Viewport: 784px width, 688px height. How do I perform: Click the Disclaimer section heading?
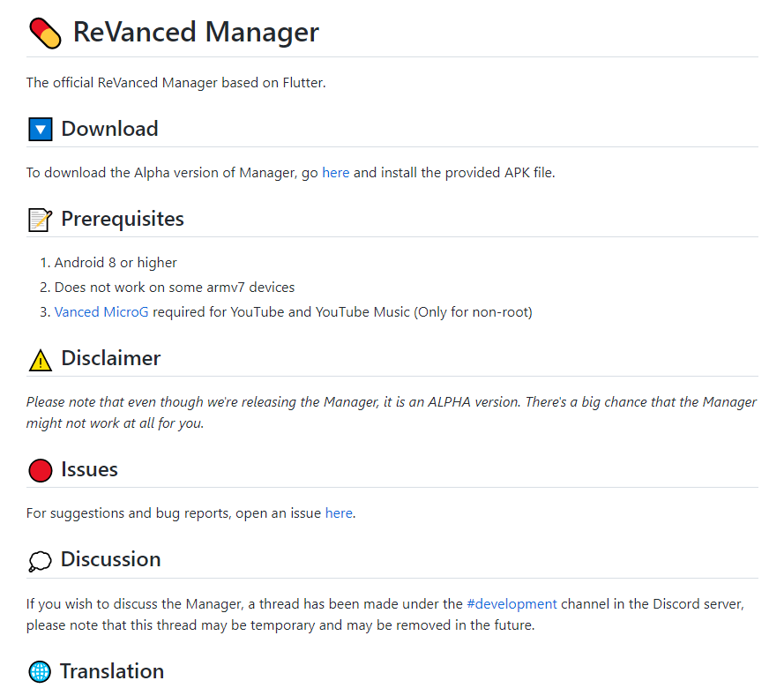(110, 358)
